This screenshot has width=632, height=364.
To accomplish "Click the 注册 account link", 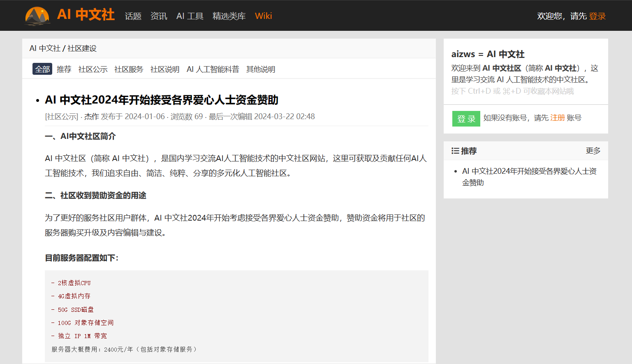I will click(557, 118).
